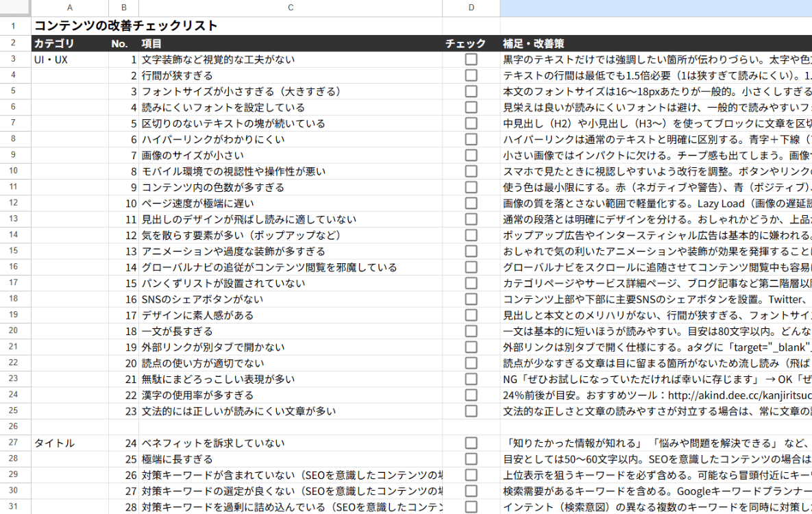Select column A header
The height and width of the screenshot is (514, 812).
[69, 8]
